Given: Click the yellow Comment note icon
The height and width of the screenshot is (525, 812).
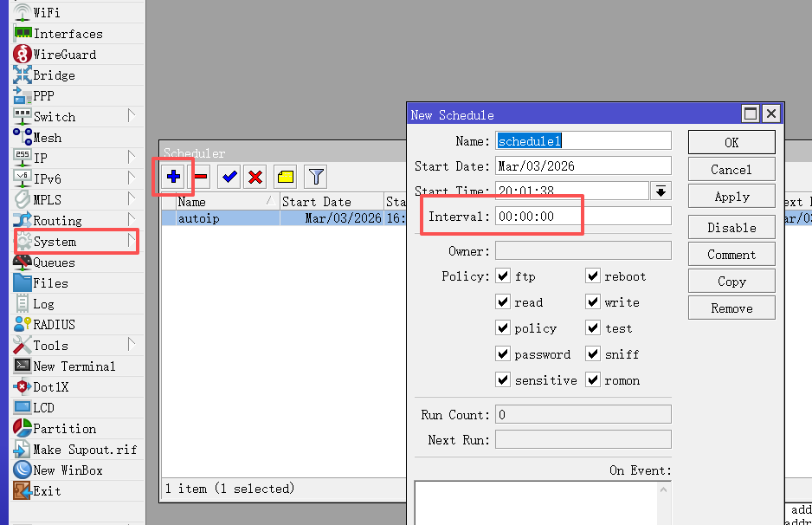Looking at the screenshot, I should tap(285, 177).
